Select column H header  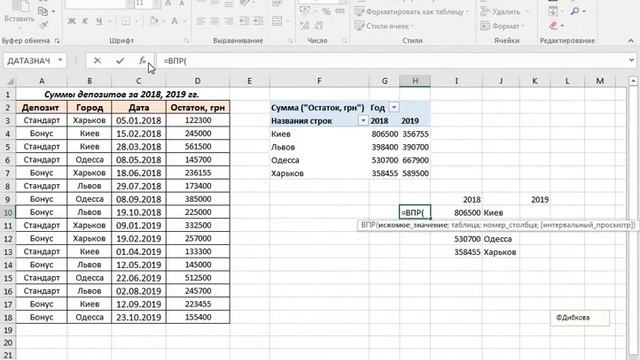tap(415, 81)
